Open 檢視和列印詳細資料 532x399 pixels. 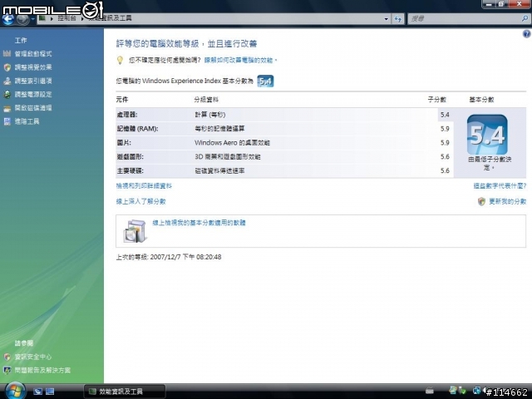(x=144, y=186)
